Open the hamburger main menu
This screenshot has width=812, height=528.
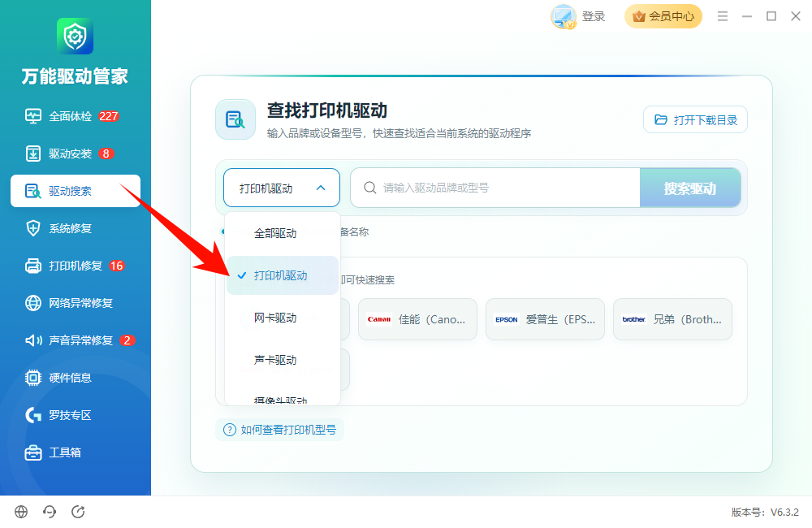coord(723,16)
